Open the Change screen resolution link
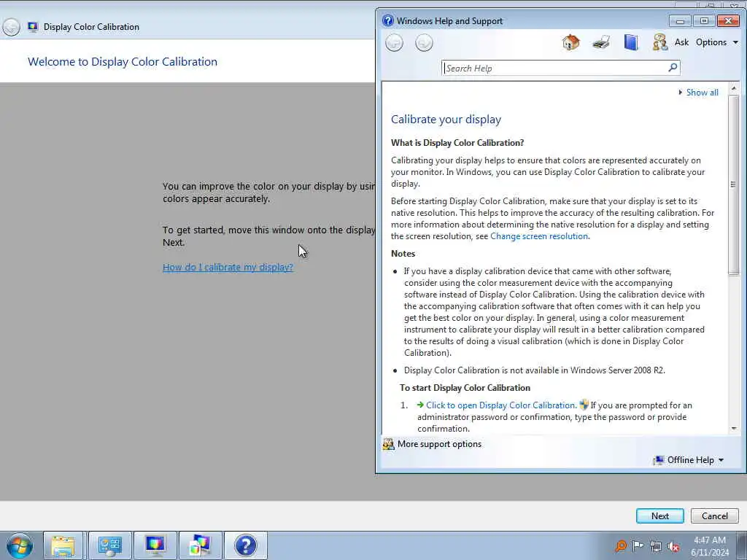 coord(539,236)
